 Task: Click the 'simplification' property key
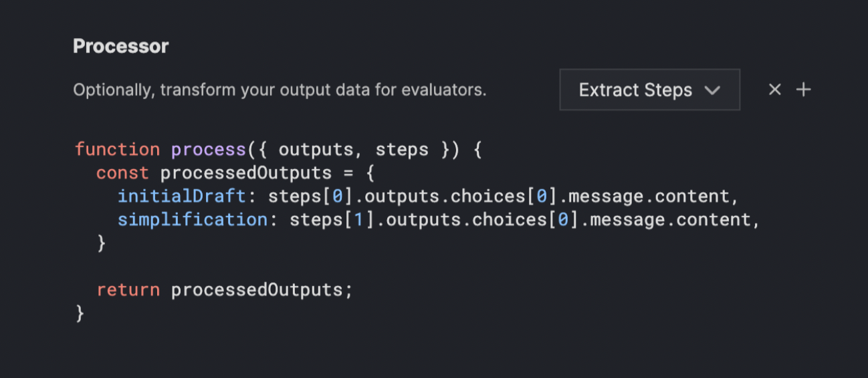pos(193,220)
